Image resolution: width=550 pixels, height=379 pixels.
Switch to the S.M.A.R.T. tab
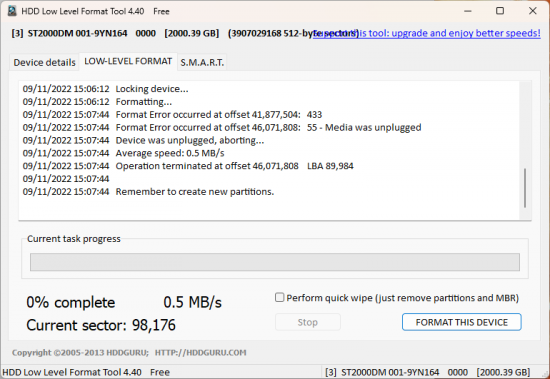coord(202,62)
